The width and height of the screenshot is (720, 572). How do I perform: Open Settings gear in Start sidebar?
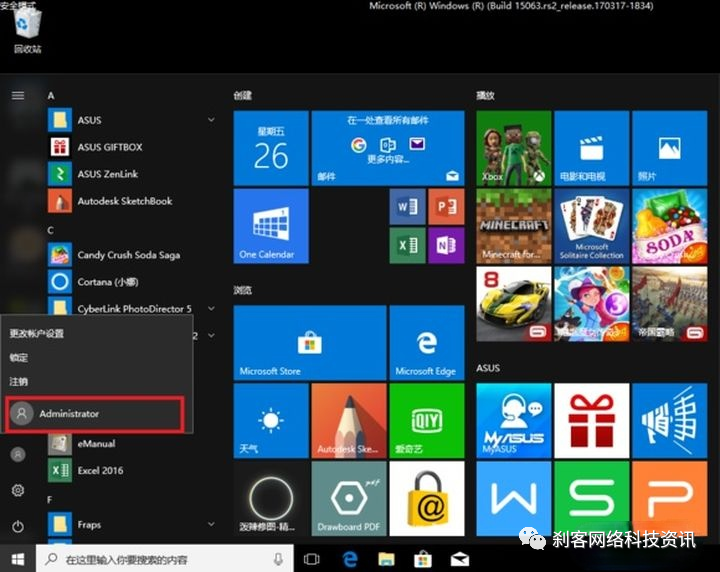pyautogui.click(x=18, y=490)
